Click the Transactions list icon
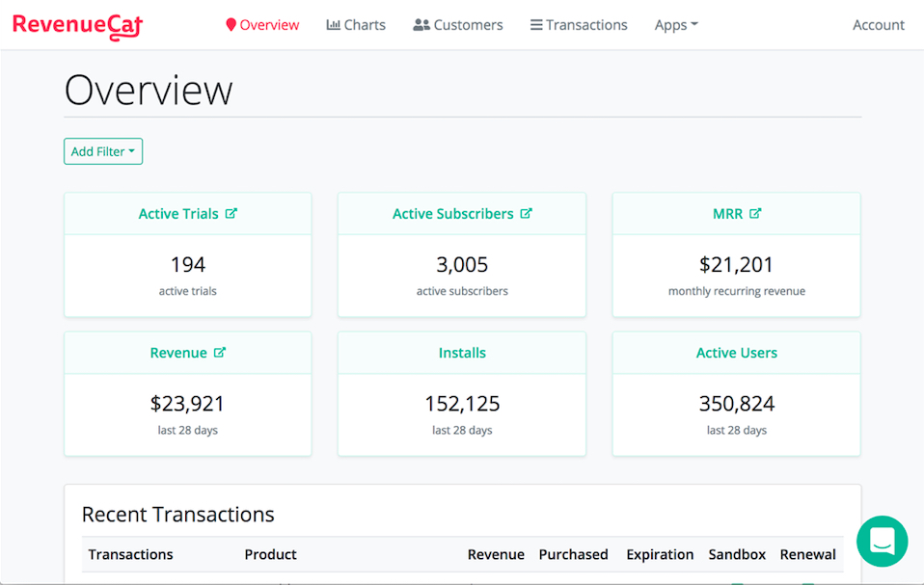924x585 pixels. click(x=536, y=25)
